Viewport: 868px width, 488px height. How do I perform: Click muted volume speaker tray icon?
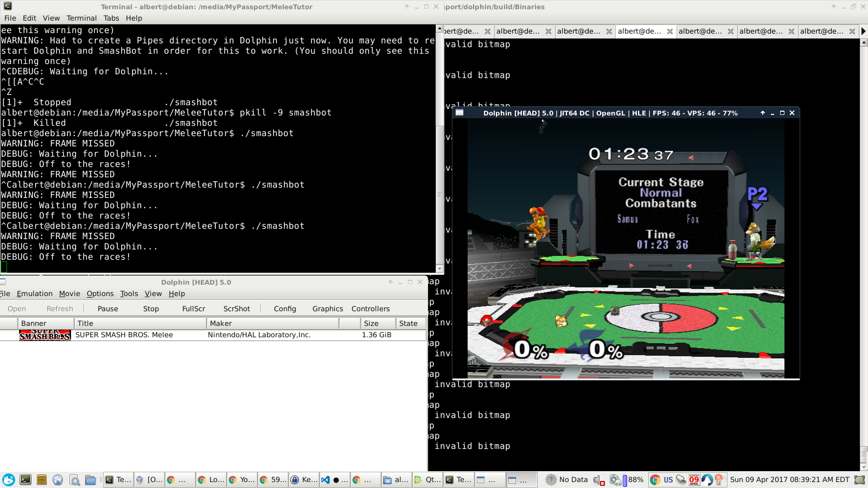click(599, 480)
